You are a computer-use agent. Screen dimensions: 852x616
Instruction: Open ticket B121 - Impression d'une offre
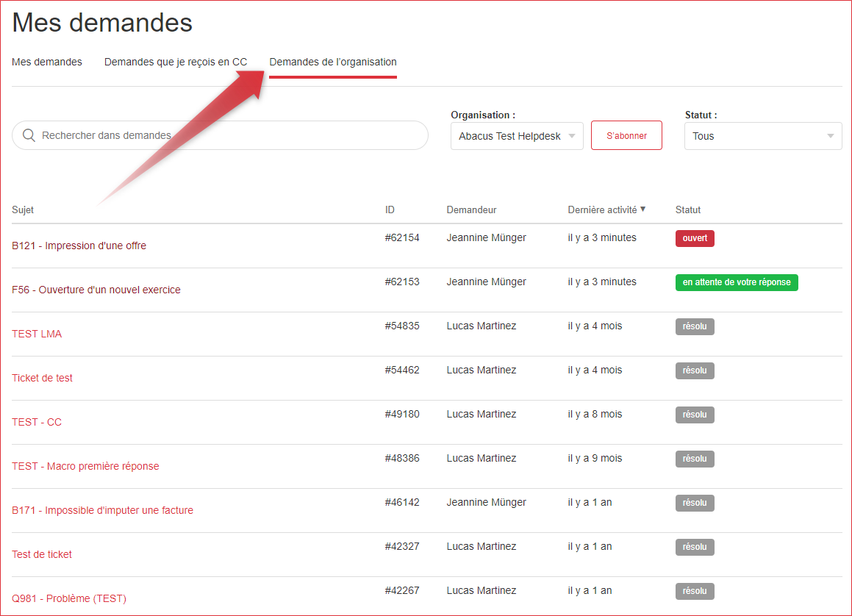79,246
